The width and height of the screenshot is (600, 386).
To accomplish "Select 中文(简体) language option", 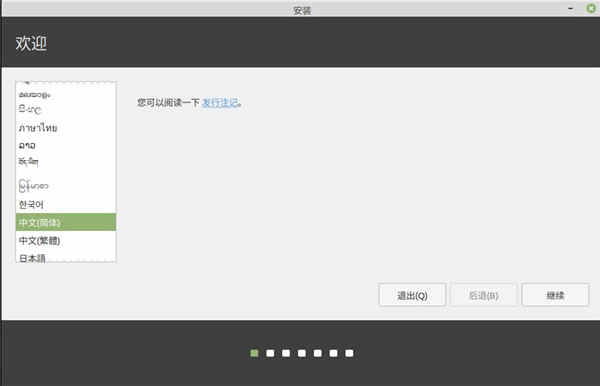I will tap(65, 222).
